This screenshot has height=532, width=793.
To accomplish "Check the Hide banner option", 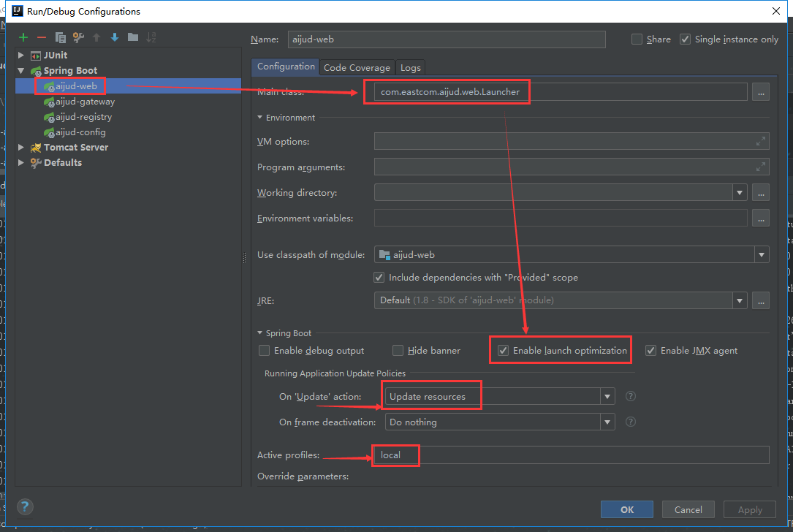I will [x=398, y=351].
